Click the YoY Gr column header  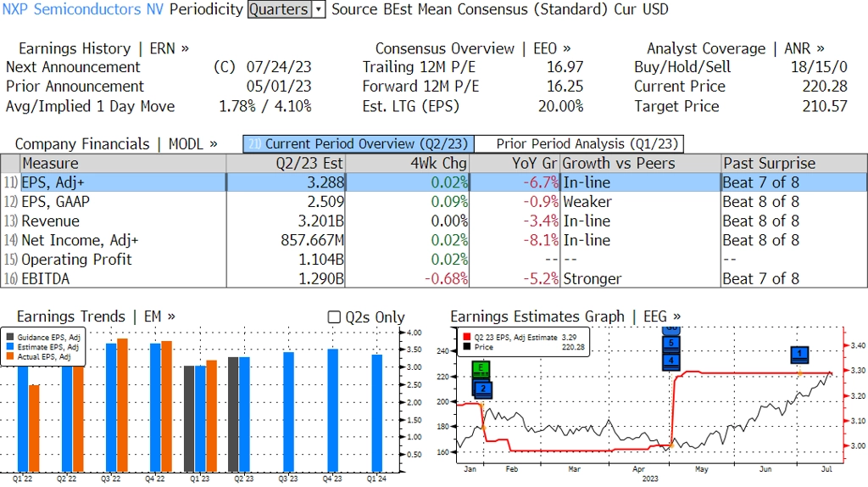[x=515, y=164]
